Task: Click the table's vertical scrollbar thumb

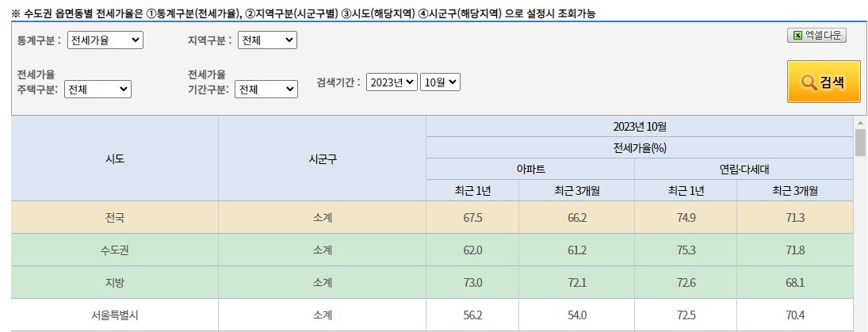Action: 860,143
